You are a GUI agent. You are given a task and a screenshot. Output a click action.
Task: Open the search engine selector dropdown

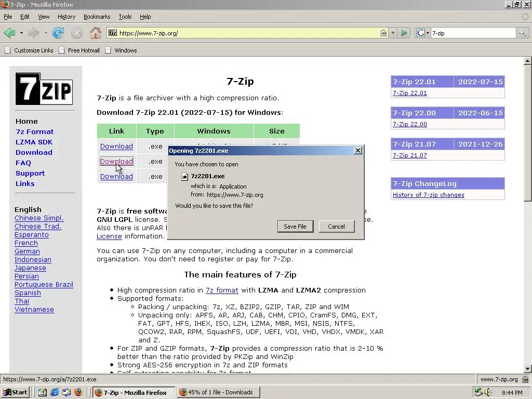pyautogui.click(x=428, y=33)
